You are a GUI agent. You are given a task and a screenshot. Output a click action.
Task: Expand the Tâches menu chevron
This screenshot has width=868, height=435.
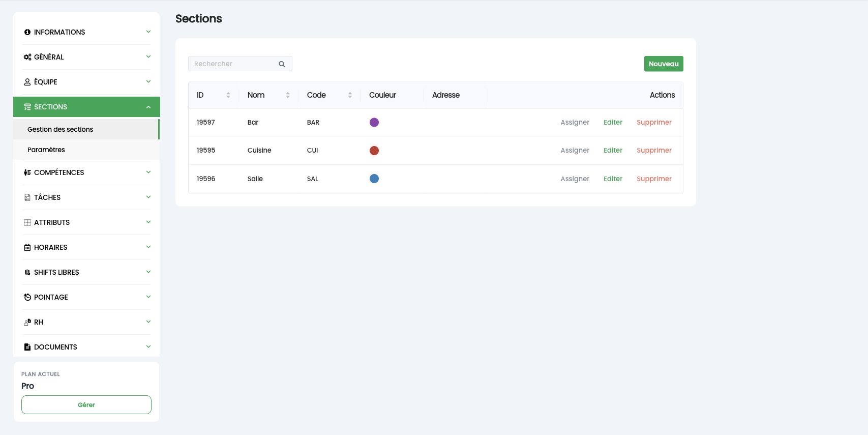tap(148, 197)
